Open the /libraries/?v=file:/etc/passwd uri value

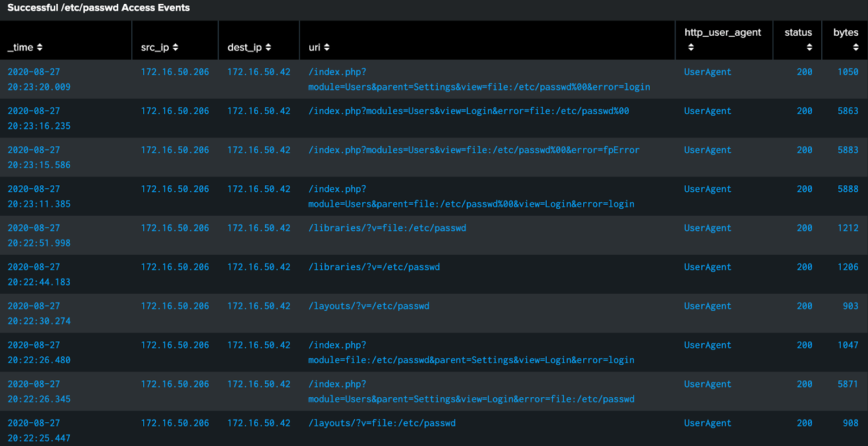[x=387, y=228]
